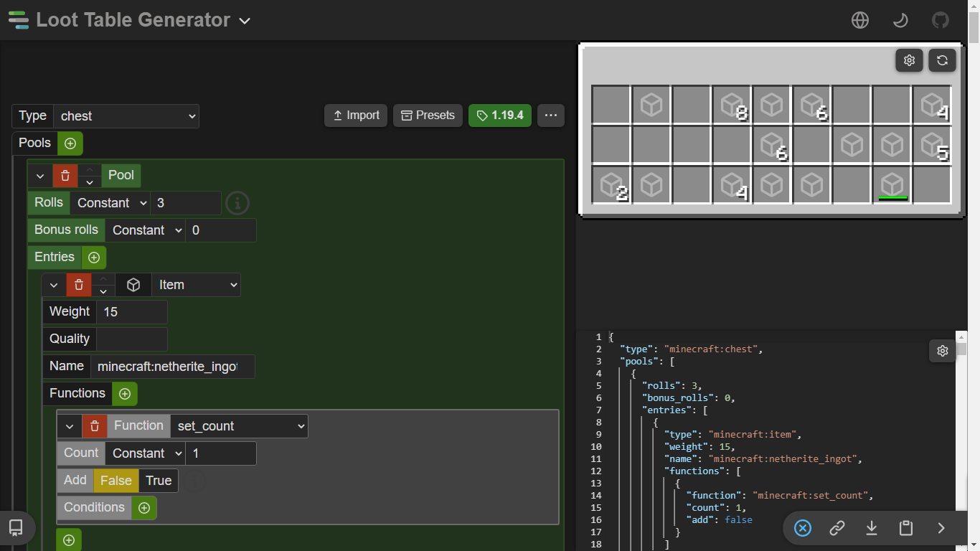Reroll the chest preview loot
Screen dimensions: 980x551
click(x=942, y=60)
